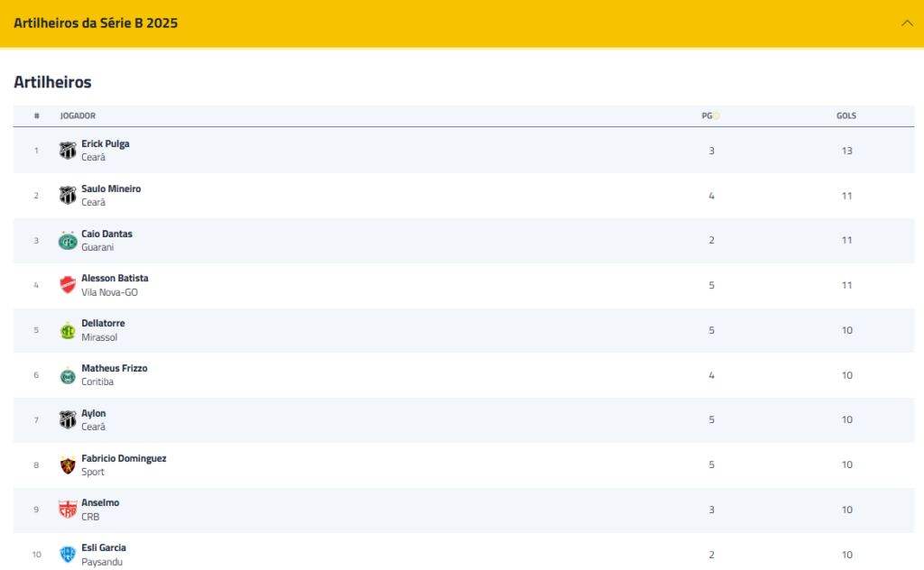Click Matheus Frizzo's PG value 4
This screenshot has height=570, width=924.
711,375
